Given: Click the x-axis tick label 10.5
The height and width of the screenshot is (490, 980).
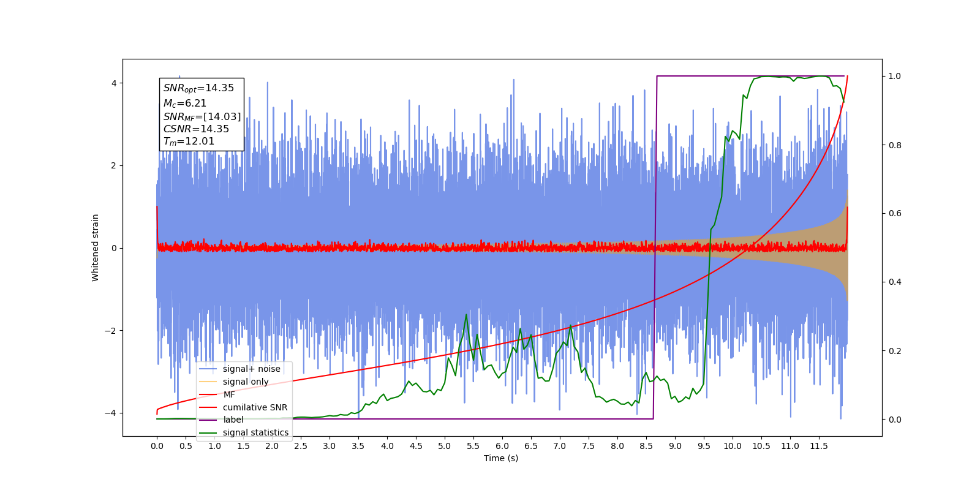Looking at the screenshot, I should point(761,446).
